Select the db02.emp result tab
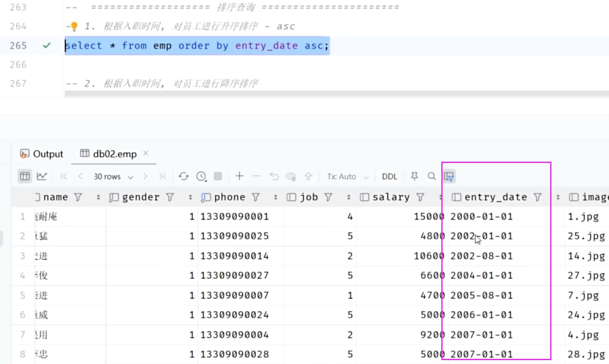 (x=114, y=154)
